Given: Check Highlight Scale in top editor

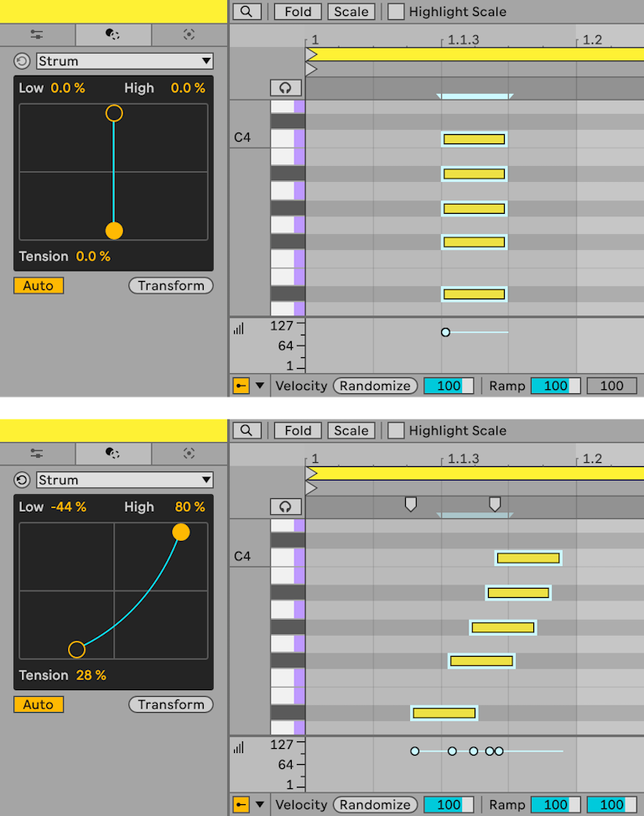Looking at the screenshot, I should pyautogui.click(x=396, y=12).
